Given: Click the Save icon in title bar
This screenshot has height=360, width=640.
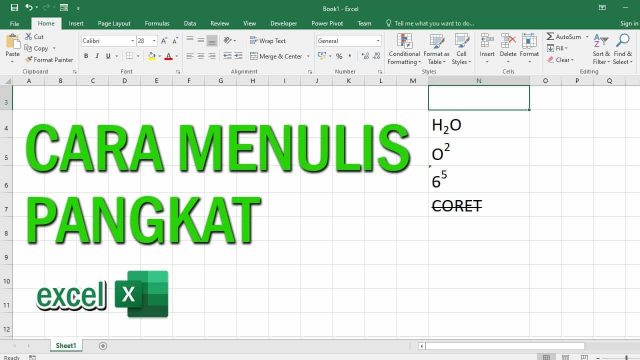Looking at the screenshot, I should pyautogui.click(x=14, y=8).
